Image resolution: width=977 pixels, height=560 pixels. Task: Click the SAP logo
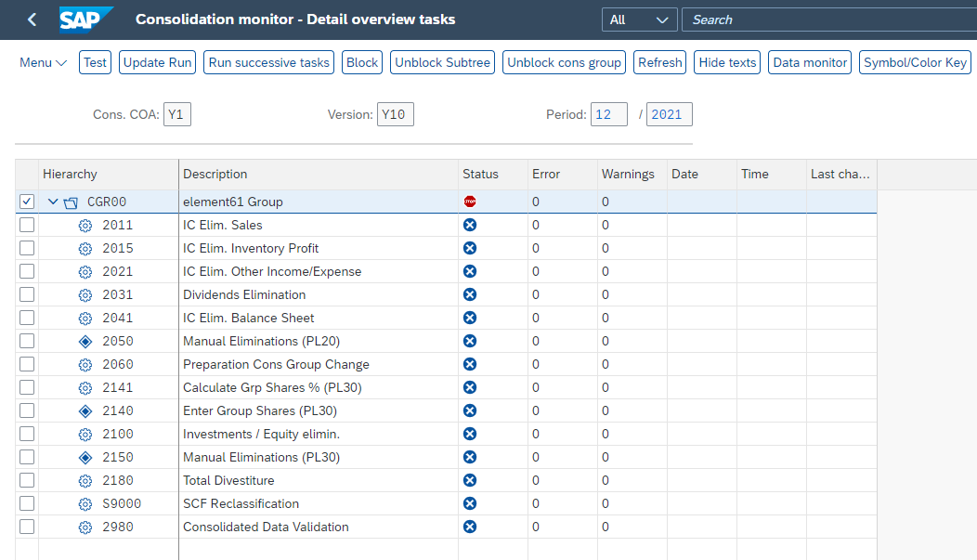[x=85, y=20]
